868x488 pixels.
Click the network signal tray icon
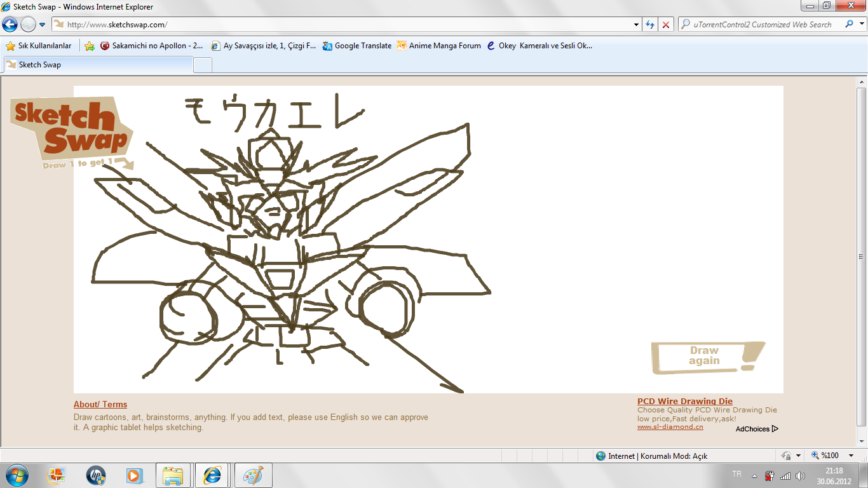pos(785,476)
